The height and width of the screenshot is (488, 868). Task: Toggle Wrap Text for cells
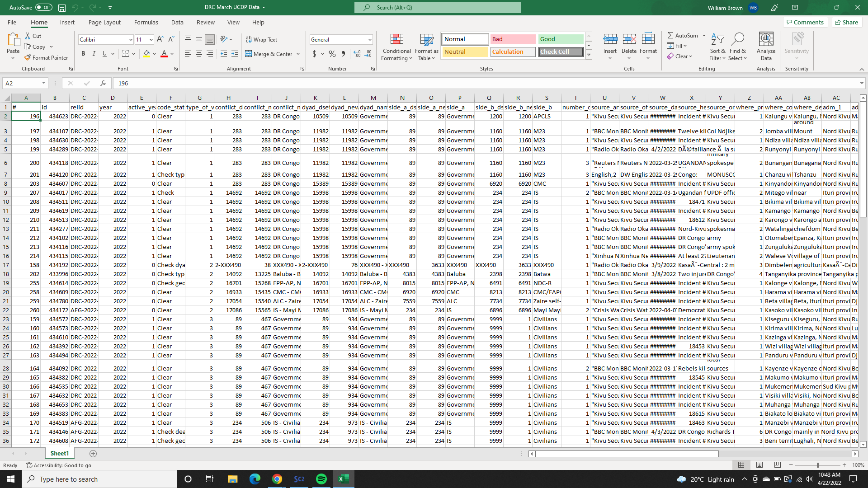coord(261,39)
